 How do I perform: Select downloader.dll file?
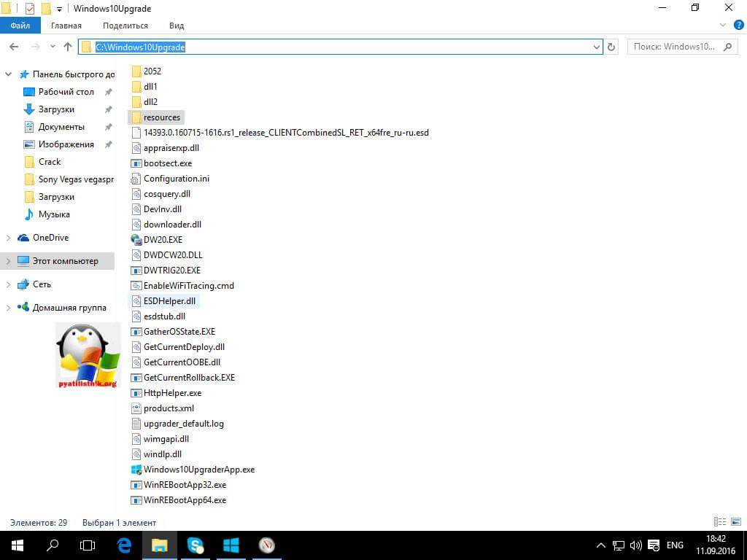[x=166, y=225]
